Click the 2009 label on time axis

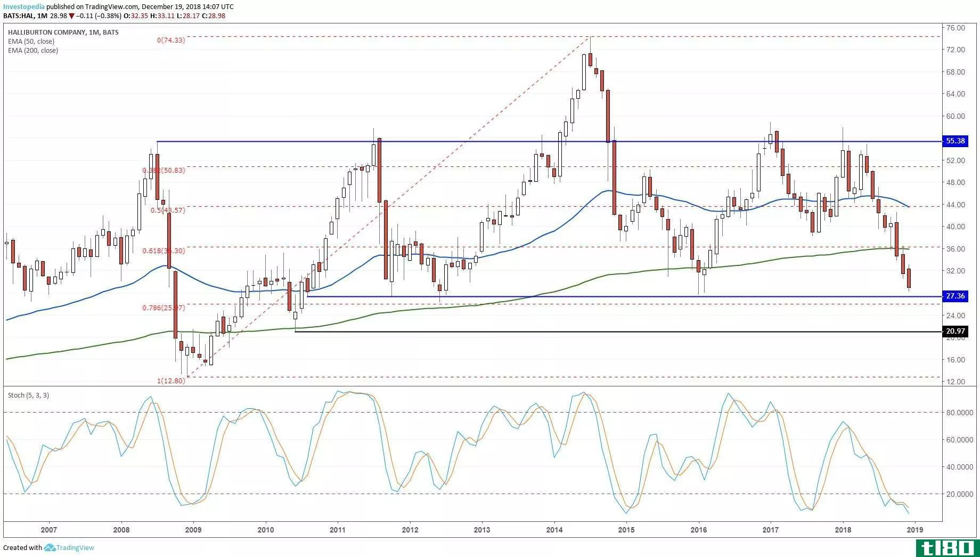193,530
